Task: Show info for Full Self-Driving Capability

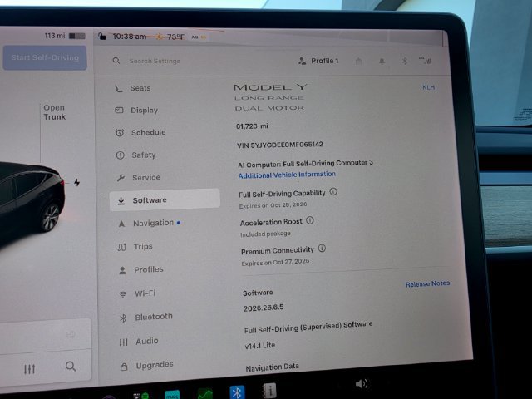Action: [333, 192]
